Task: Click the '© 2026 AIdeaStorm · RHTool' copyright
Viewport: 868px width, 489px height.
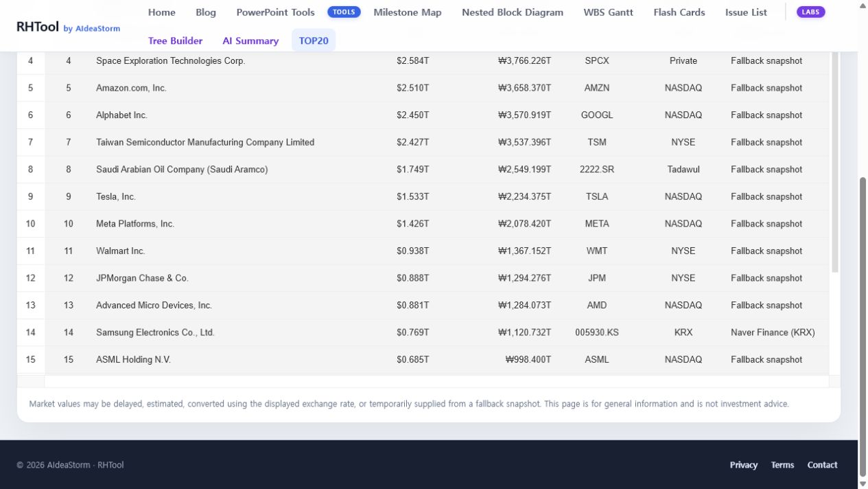Action: (70, 465)
